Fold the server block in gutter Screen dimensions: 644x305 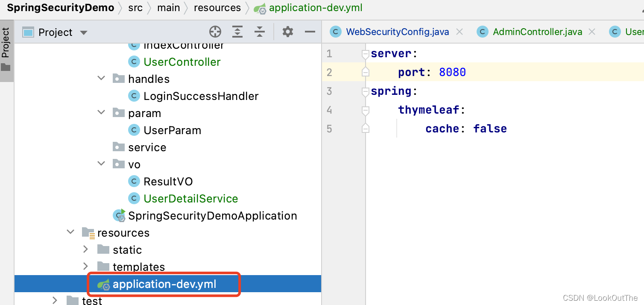pos(365,54)
